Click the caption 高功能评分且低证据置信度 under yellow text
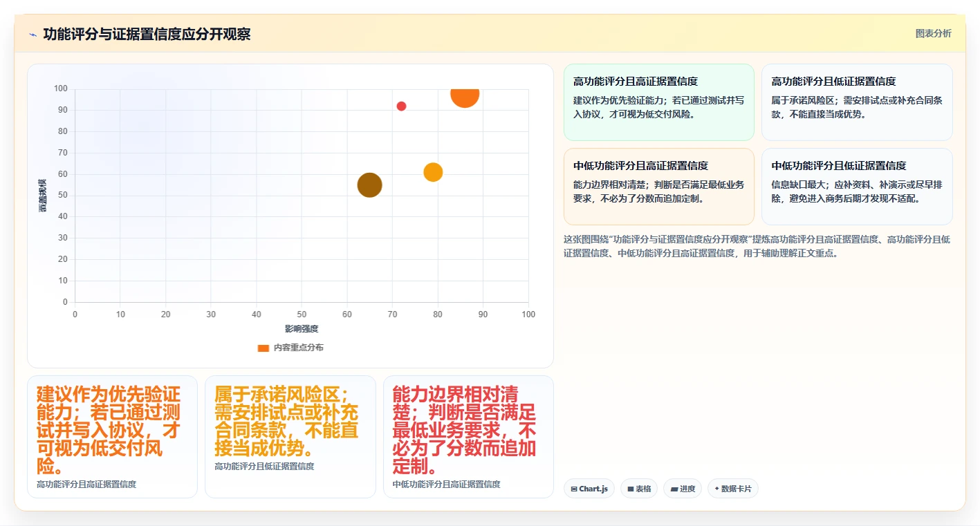 pos(264,467)
